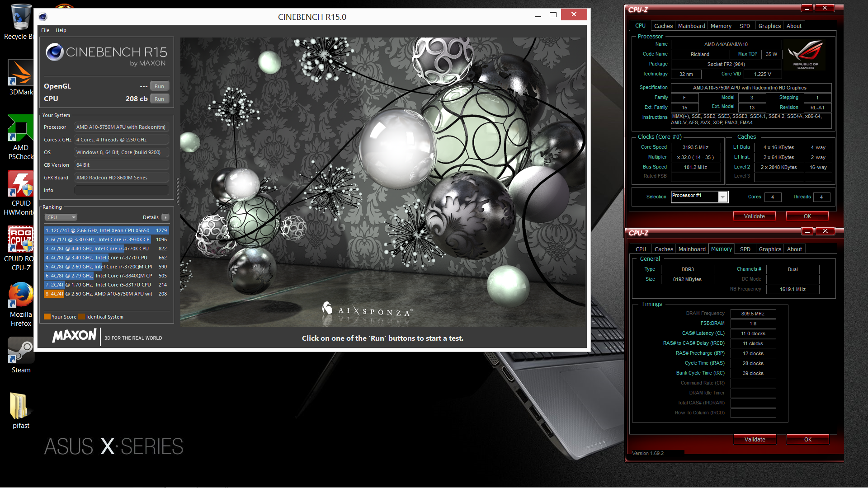Open the Steam desktop shortcut

(x=21, y=356)
